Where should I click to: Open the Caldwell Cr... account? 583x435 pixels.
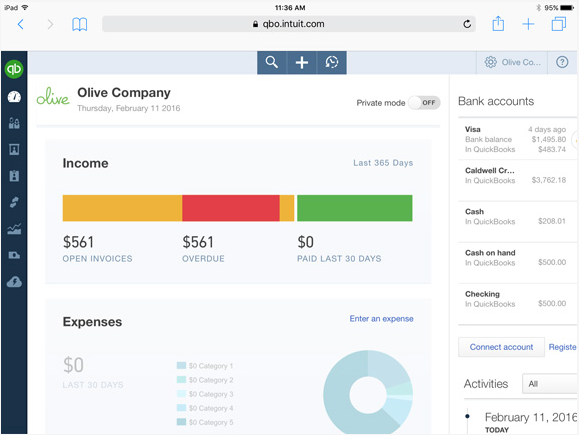tap(517, 180)
